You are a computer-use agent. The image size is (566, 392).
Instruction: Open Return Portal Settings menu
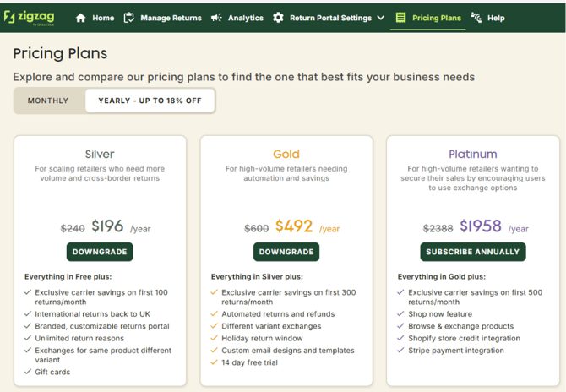pyautogui.click(x=329, y=18)
